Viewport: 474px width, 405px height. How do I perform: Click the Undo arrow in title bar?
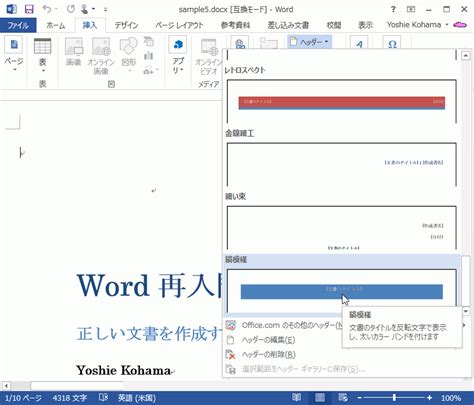(47, 9)
